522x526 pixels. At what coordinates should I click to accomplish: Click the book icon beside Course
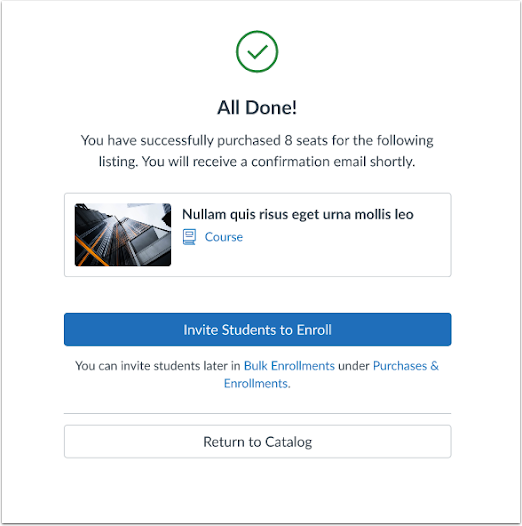[x=189, y=237]
